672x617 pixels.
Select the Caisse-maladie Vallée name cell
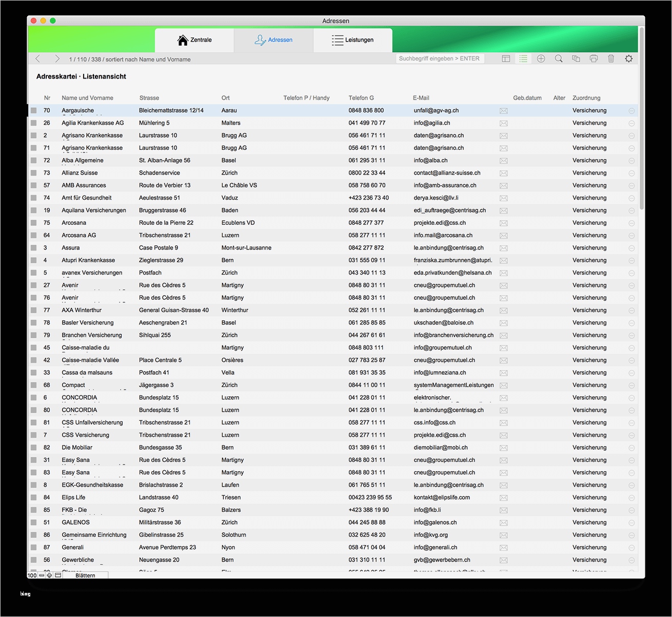90,360
